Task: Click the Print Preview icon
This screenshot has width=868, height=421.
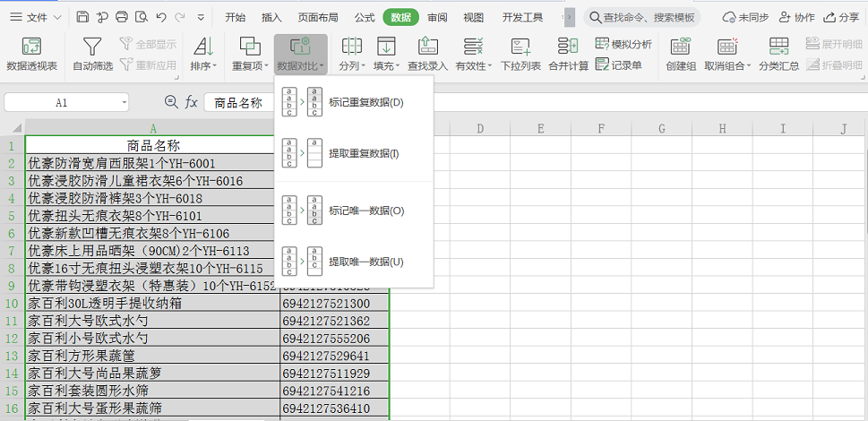Action: pyautogui.click(x=142, y=17)
